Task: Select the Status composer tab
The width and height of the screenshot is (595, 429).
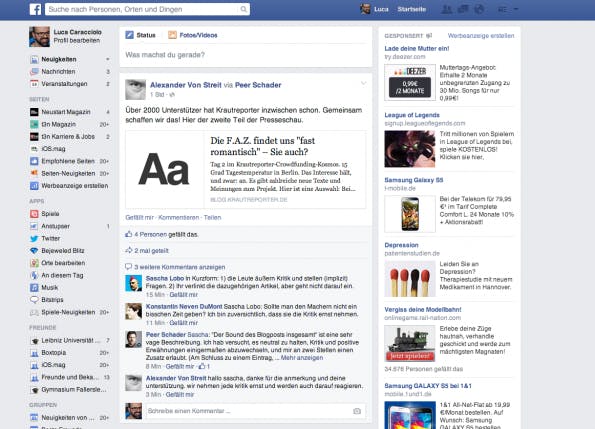Action: click(140, 35)
